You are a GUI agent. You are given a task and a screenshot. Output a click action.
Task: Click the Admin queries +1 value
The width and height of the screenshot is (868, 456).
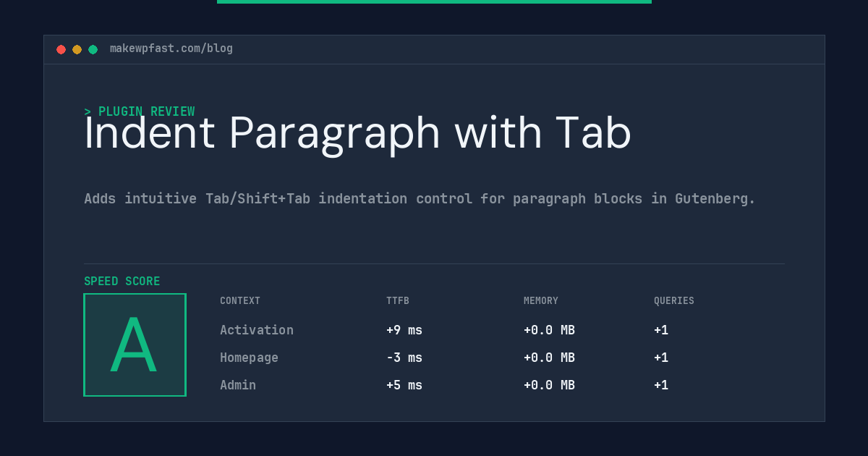661,385
